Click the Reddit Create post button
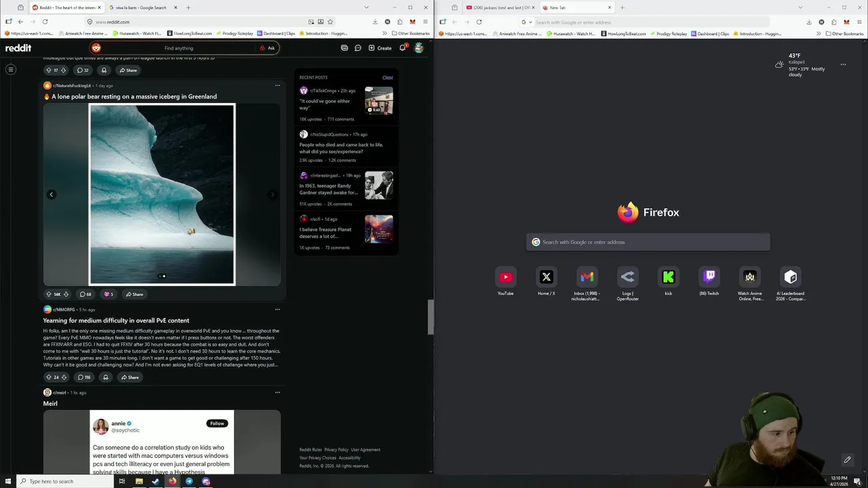This screenshot has height=488, width=868. pyautogui.click(x=380, y=48)
